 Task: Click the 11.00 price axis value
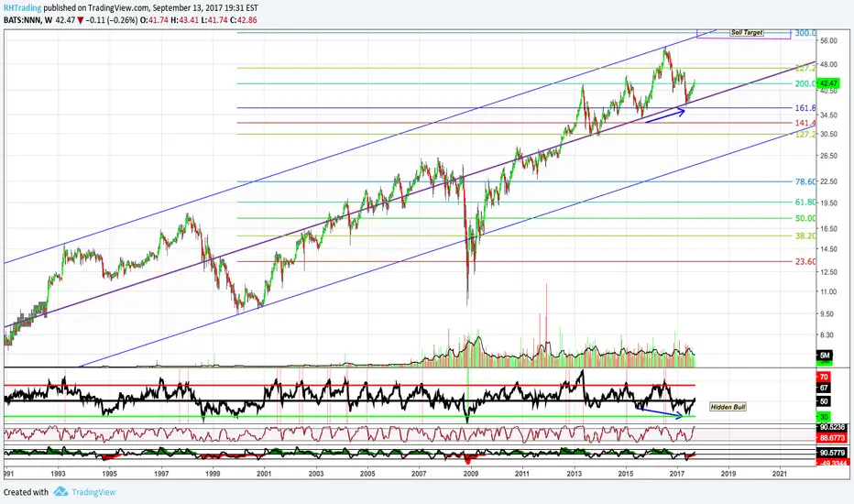[x=828, y=292]
